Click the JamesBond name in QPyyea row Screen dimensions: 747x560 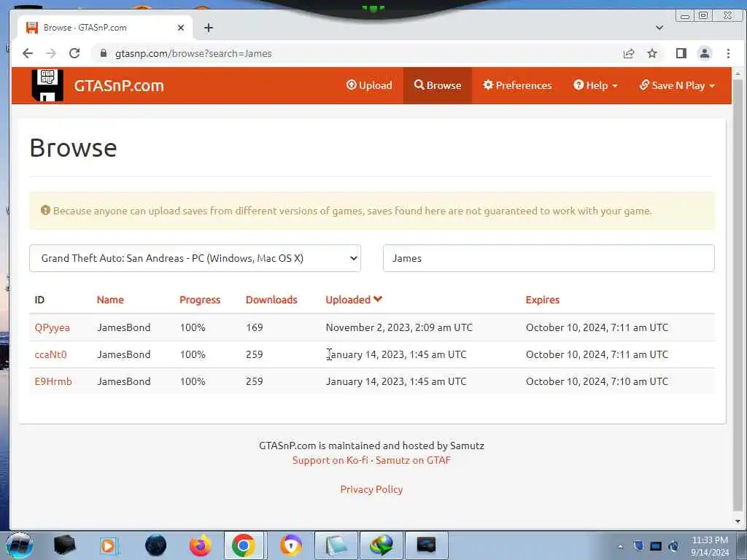click(124, 327)
